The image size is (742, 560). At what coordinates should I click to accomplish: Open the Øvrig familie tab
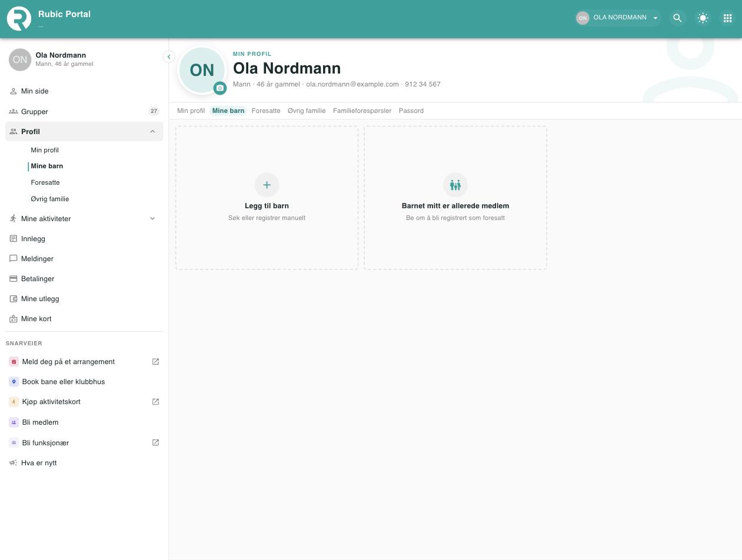307,111
